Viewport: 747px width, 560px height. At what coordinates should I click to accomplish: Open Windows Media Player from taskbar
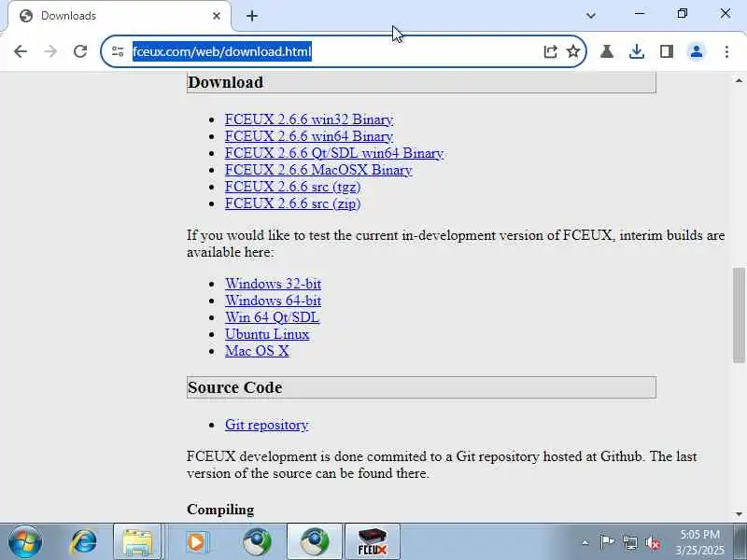point(196,542)
